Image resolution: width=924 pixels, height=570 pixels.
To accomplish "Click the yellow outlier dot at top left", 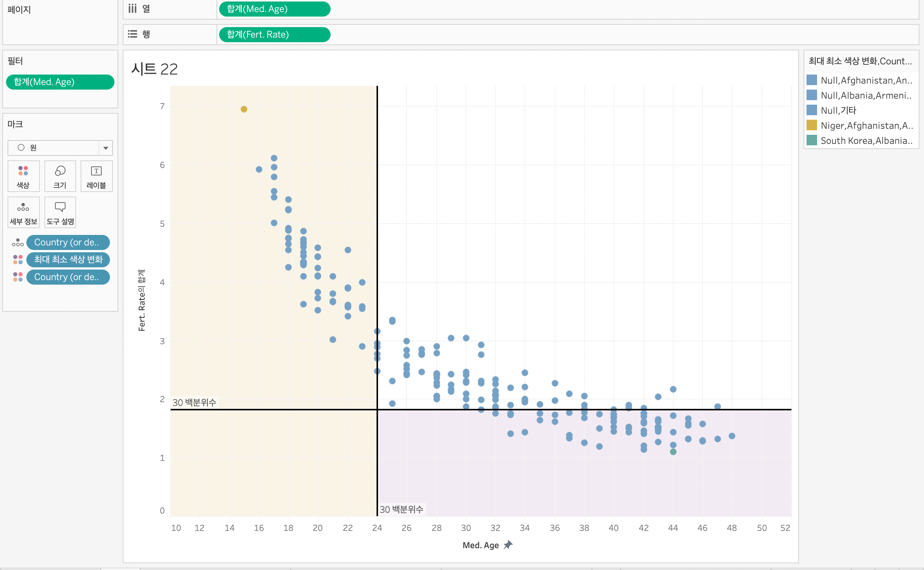I will [244, 109].
